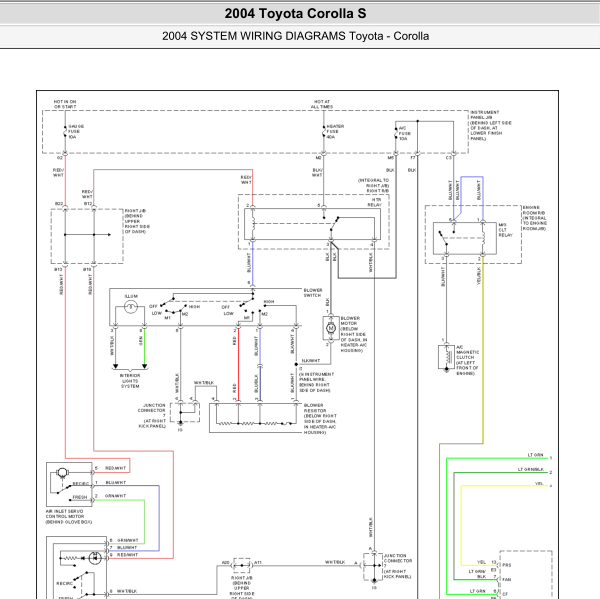Click the GRN/WHT label at servo pin 2
600x599 pixels.
pos(115,496)
